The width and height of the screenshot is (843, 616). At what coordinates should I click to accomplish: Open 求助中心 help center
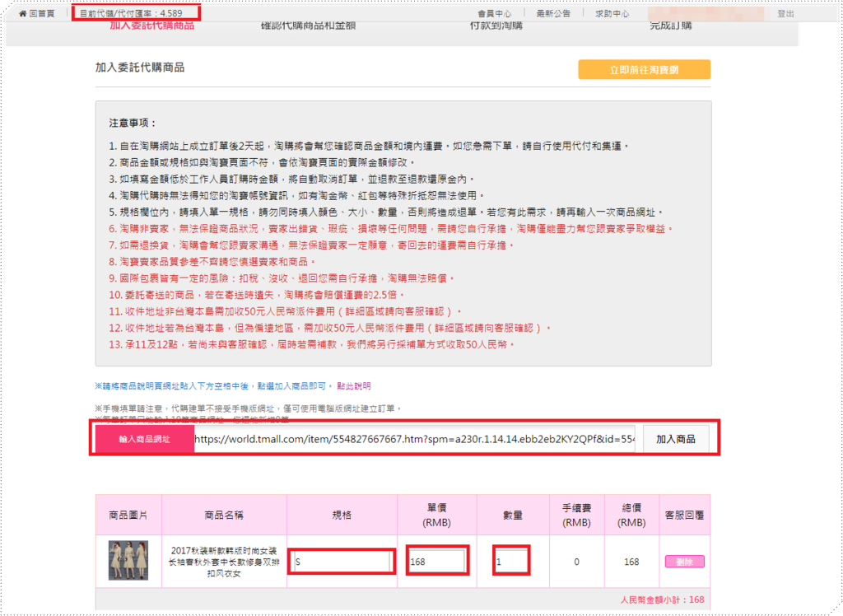(x=612, y=13)
